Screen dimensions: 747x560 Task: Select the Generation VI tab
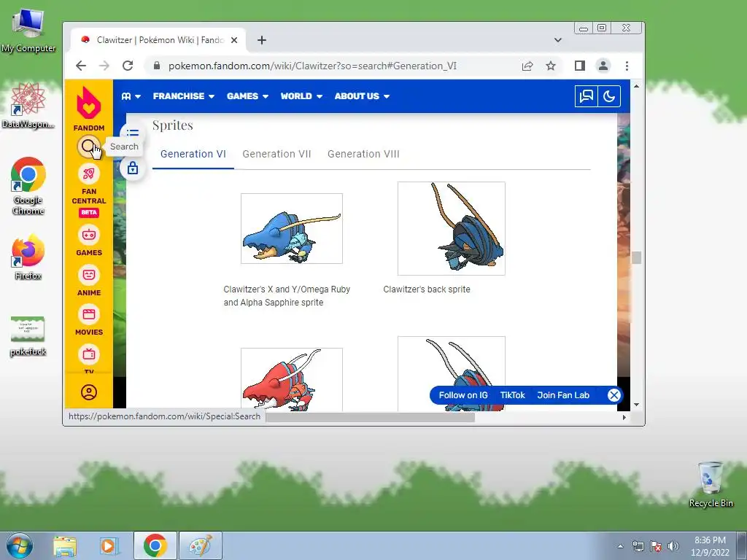point(193,154)
